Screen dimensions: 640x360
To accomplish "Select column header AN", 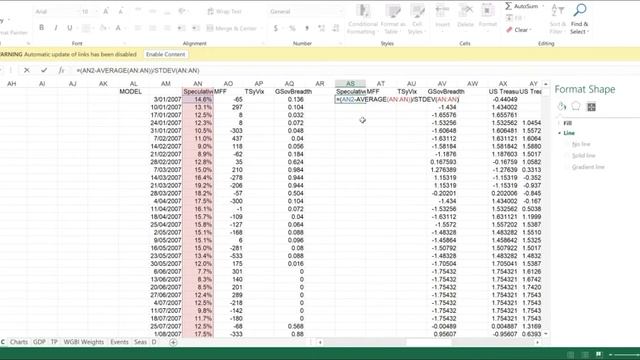I will click(x=198, y=84).
